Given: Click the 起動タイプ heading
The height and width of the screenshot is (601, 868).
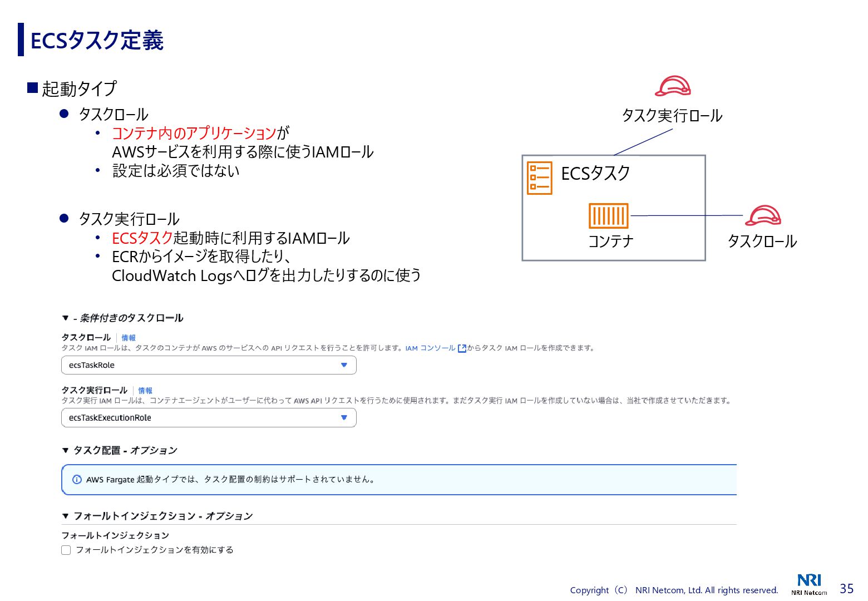Looking at the screenshot, I should click(80, 88).
